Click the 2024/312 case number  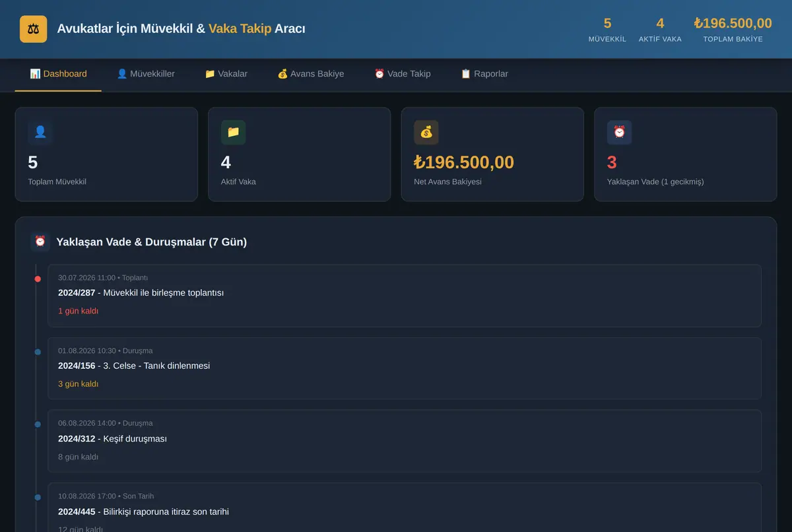[x=77, y=438]
